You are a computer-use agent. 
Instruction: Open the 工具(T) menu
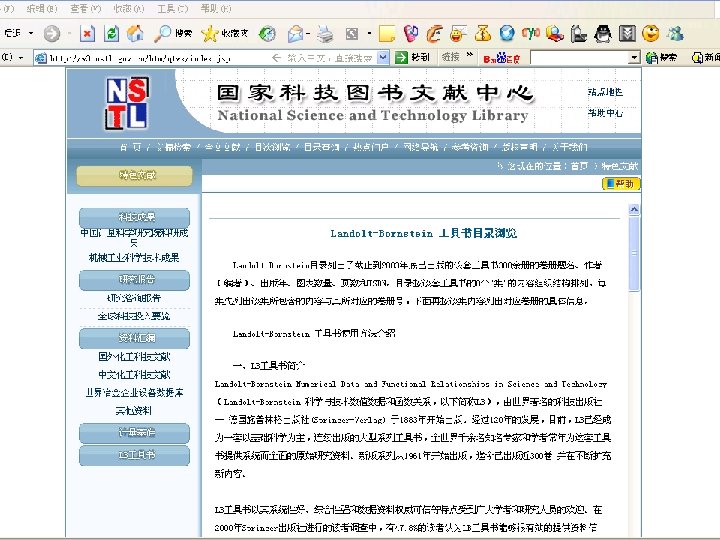(173, 8)
